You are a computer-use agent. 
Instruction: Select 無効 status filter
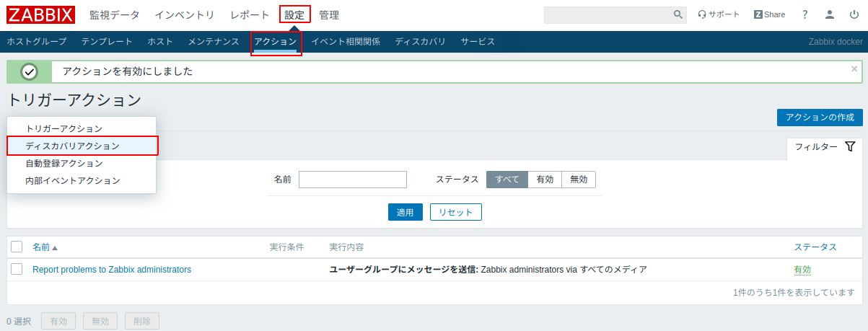pos(579,180)
